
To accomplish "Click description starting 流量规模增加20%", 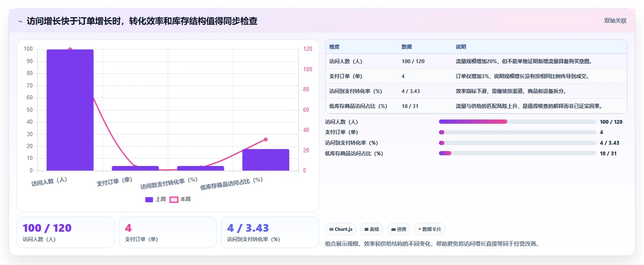I will 524,61.
